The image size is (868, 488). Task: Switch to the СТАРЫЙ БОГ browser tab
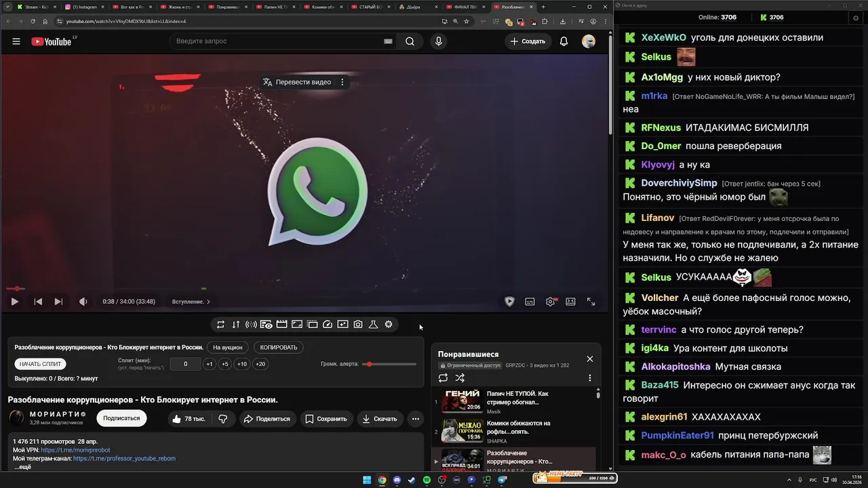coord(371,7)
